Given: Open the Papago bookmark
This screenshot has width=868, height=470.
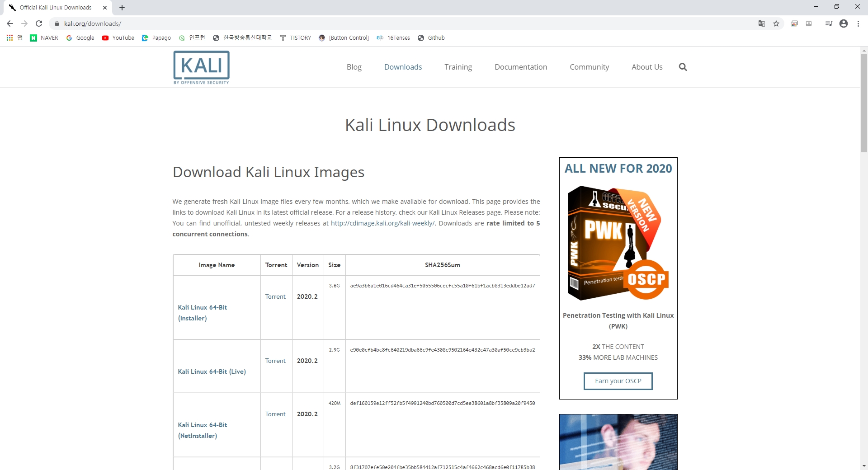Looking at the screenshot, I should pyautogui.click(x=156, y=38).
